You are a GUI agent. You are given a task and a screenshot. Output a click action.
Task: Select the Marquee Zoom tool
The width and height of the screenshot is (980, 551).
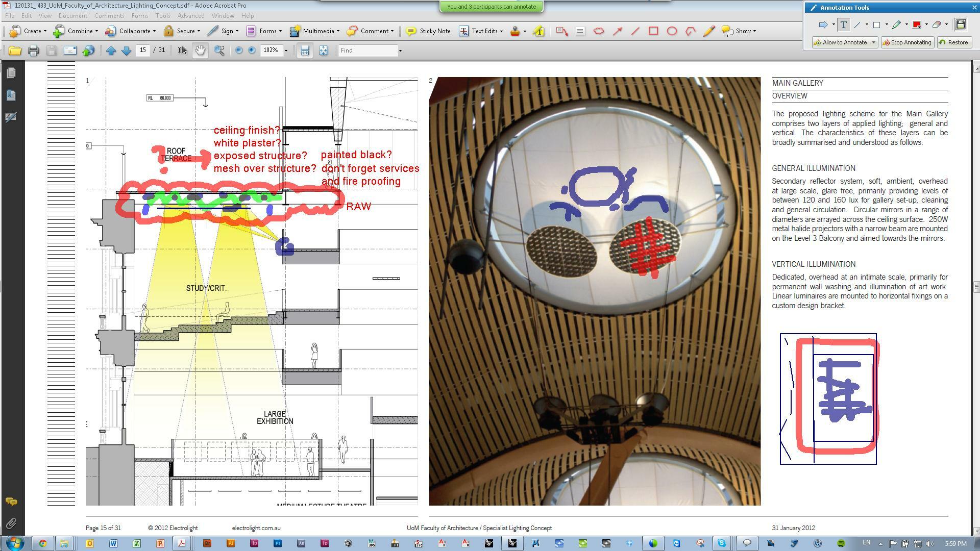tap(219, 51)
